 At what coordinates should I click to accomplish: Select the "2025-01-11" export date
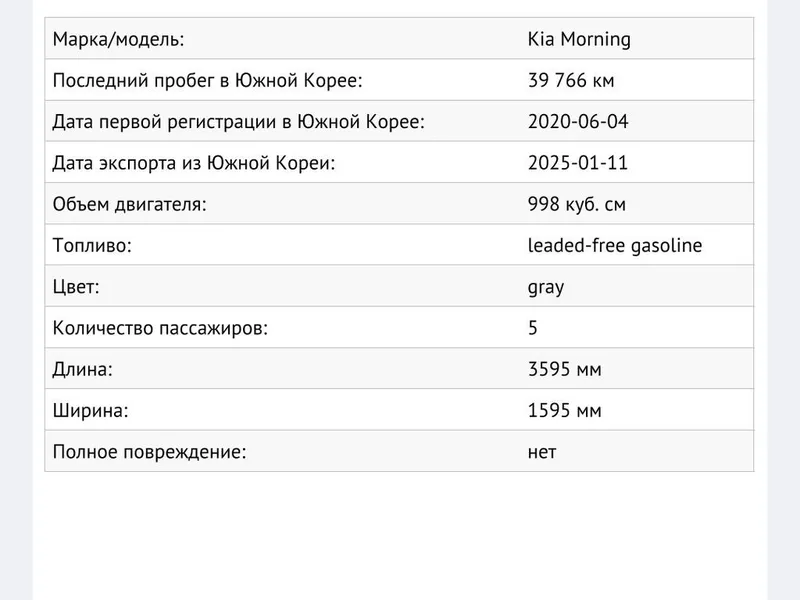578,163
